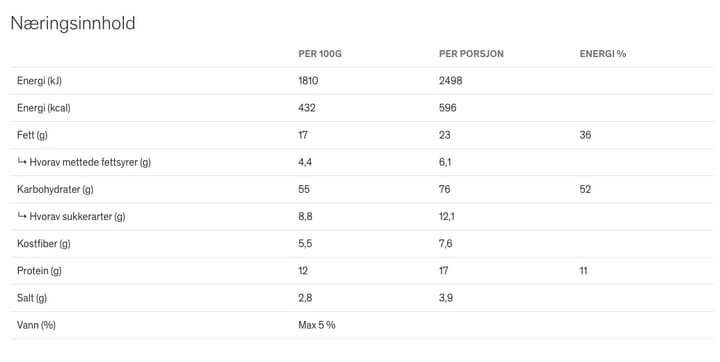Image resolution: width=720 pixels, height=362 pixels.
Task: Select the Karbohydrater (g) row label
Action: tap(55, 189)
